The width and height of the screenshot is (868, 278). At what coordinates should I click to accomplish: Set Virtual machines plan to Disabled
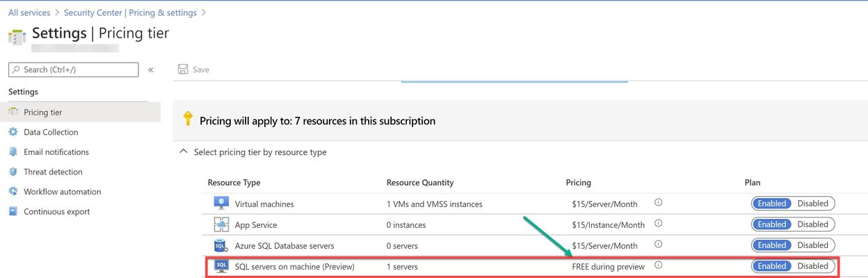click(812, 204)
